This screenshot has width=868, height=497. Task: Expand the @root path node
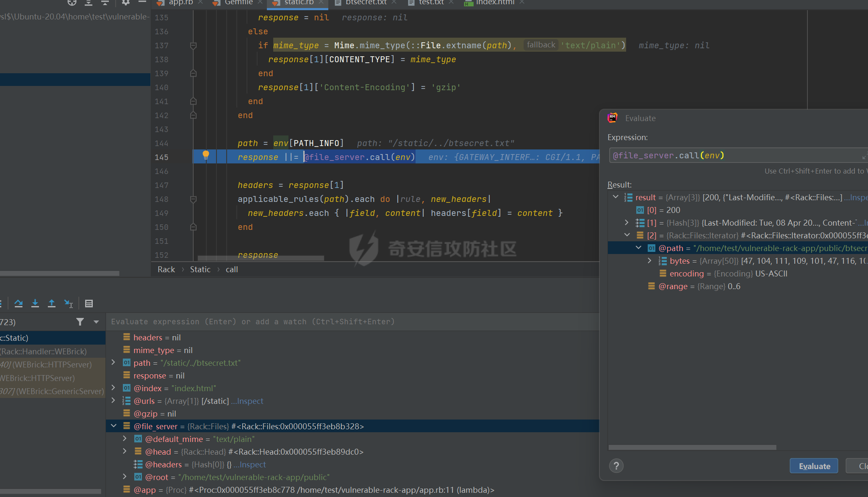click(125, 477)
